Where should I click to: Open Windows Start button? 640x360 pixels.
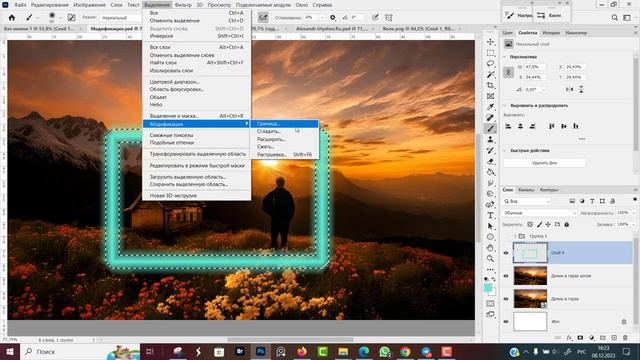(10, 351)
